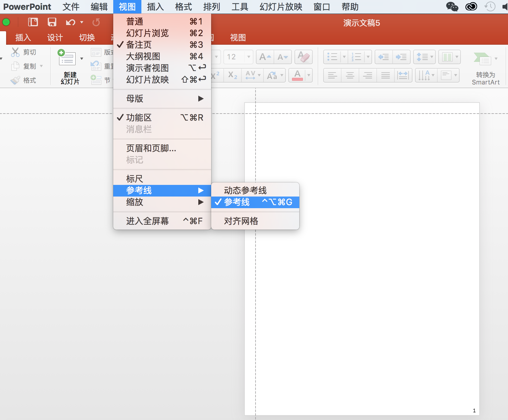The height and width of the screenshot is (420, 508).
Task: Click the decrease font size icon
Action: (282, 57)
